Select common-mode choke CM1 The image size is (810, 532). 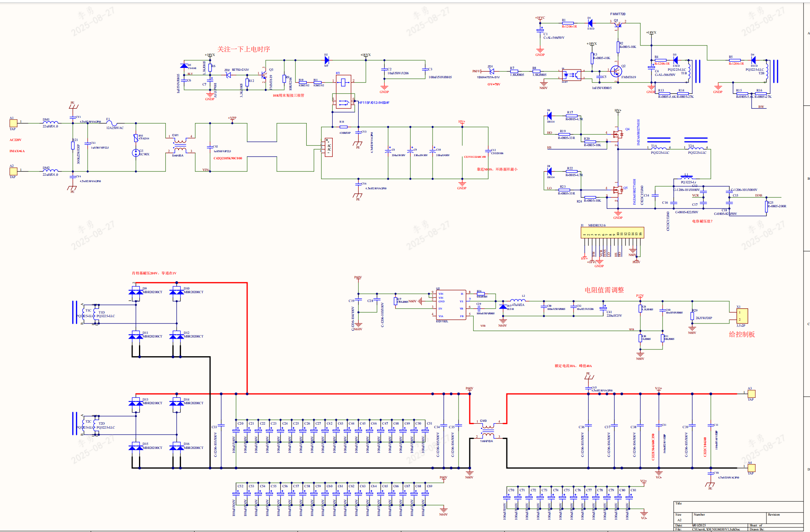point(180,145)
